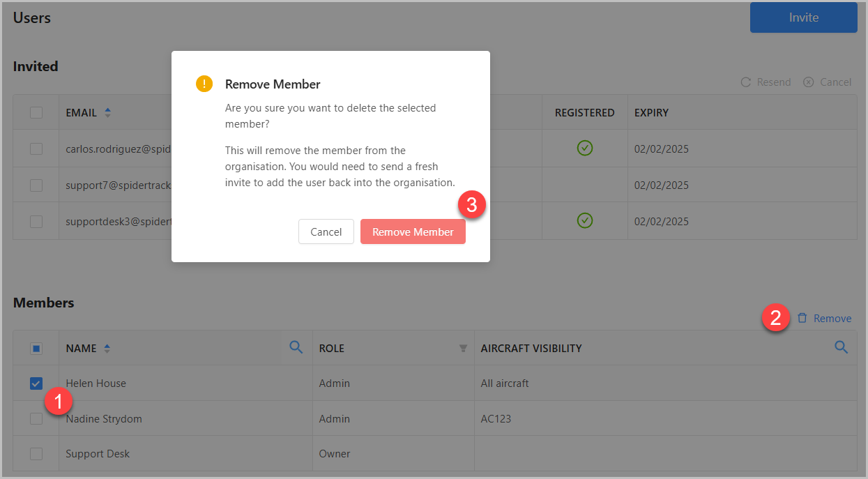Click the Members section heading
Image resolution: width=868 pixels, height=479 pixels.
[x=43, y=303]
